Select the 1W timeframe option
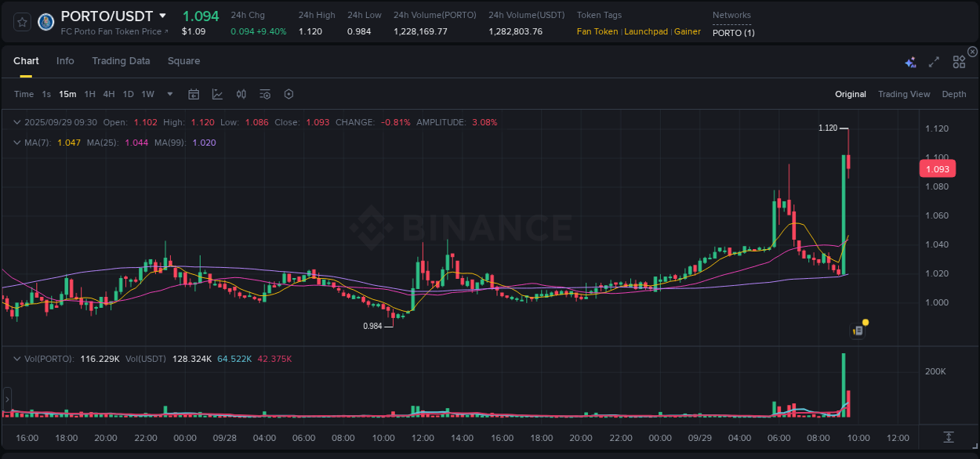The height and width of the screenshot is (459, 980). [x=147, y=93]
